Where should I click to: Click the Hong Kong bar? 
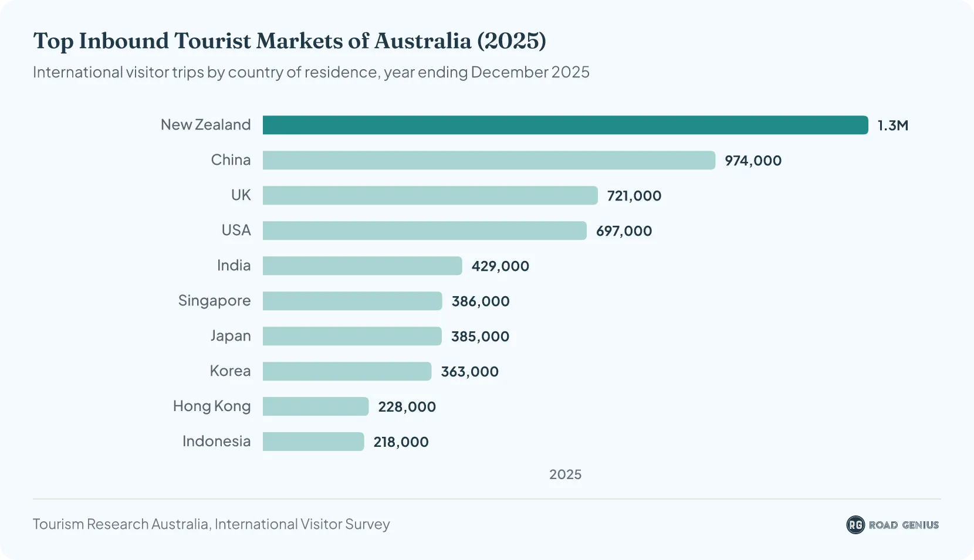[316, 406]
